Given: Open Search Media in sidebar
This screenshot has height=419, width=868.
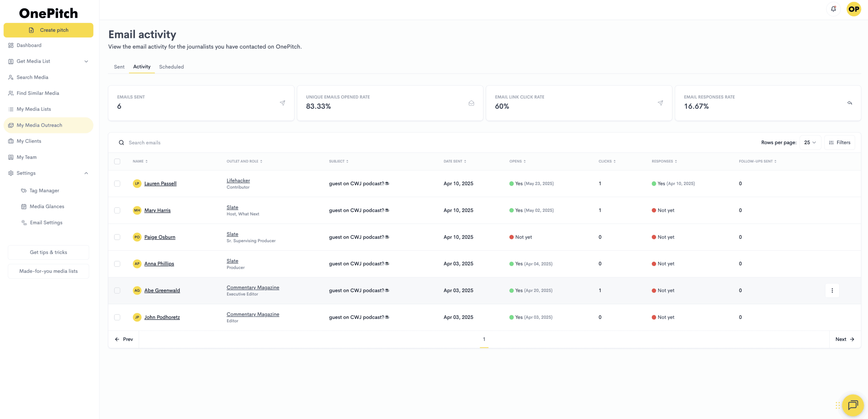Looking at the screenshot, I should coord(32,77).
